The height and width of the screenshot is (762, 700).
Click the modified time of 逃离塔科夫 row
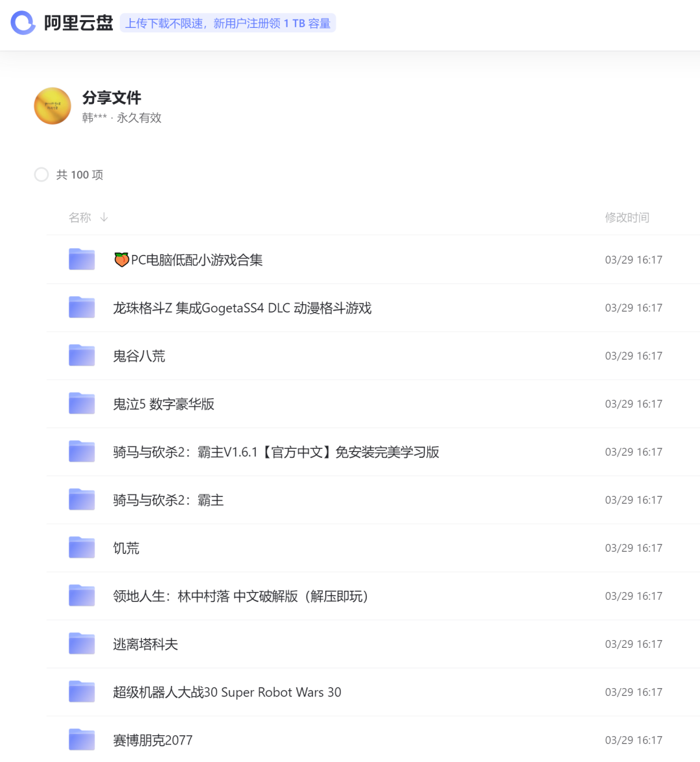633,645
